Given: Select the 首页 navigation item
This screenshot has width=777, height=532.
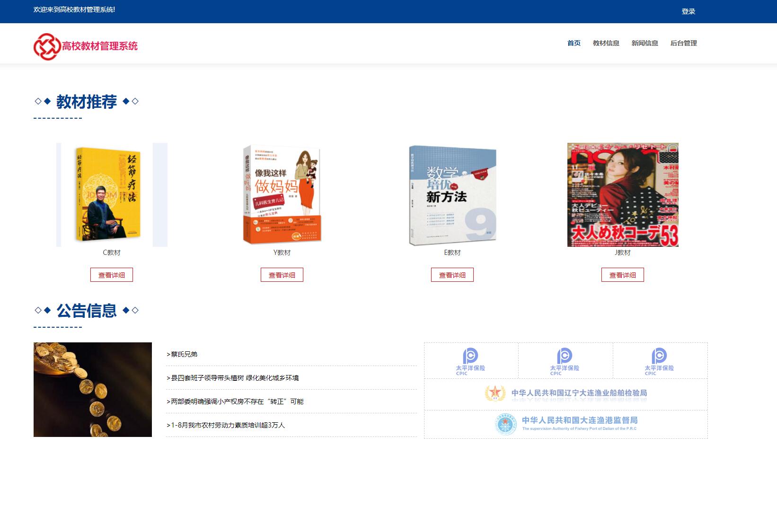Looking at the screenshot, I should pyautogui.click(x=574, y=43).
